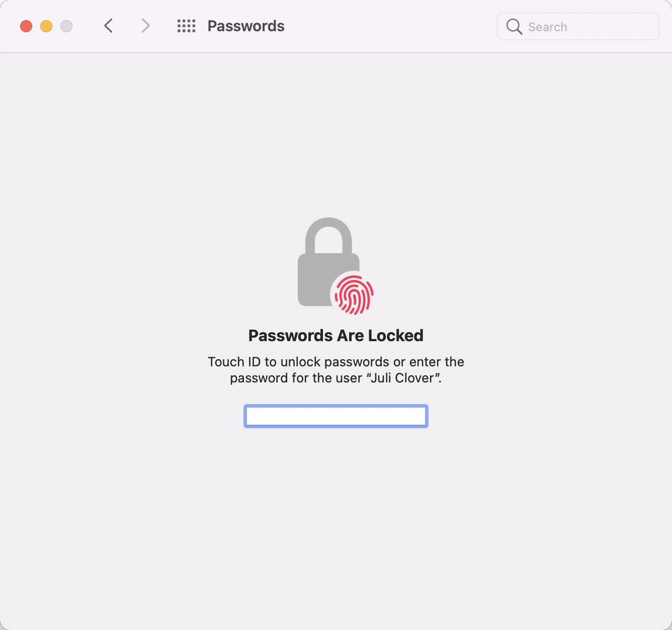Open the next pane using the right arrow

click(x=145, y=26)
